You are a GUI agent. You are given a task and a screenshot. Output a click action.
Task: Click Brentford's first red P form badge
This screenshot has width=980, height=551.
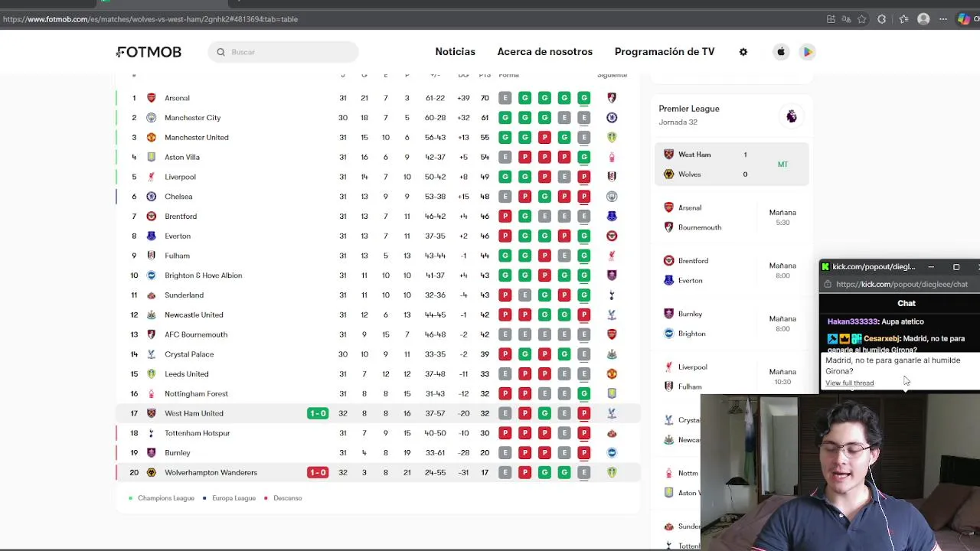pyautogui.click(x=505, y=217)
